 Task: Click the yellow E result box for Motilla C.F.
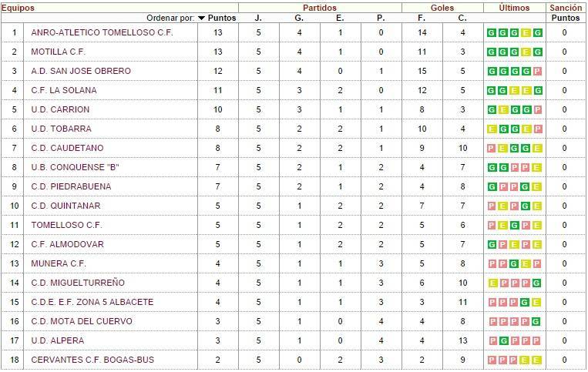pyautogui.click(x=526, y=52)
